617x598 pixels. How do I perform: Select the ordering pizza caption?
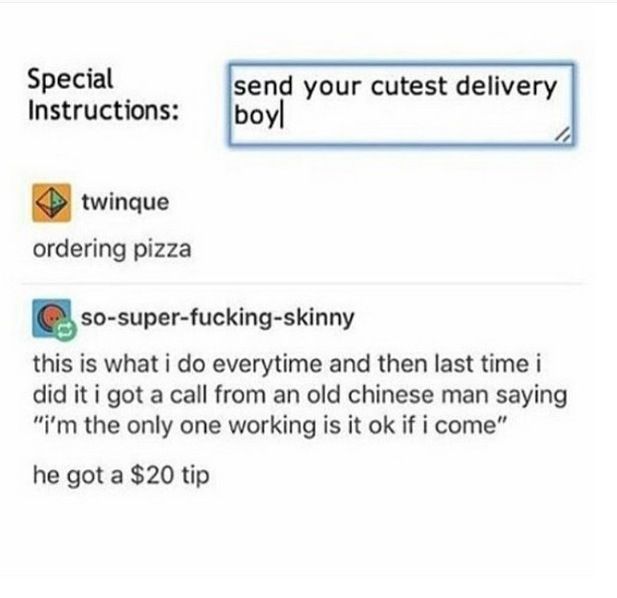click(x=112, y=250)
